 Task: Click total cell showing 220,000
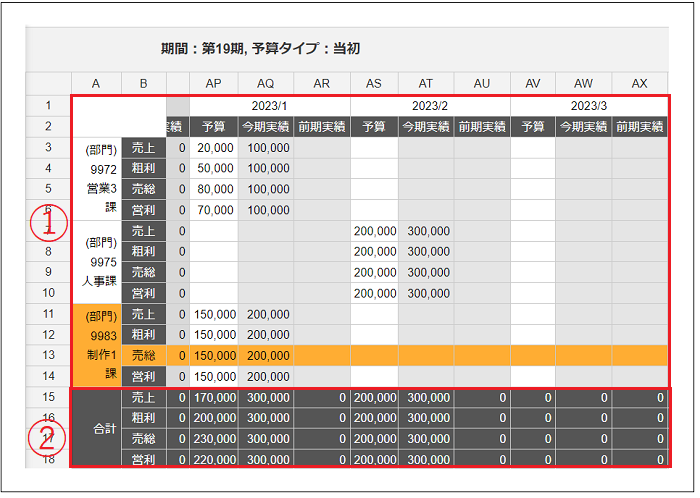(214, 459)
